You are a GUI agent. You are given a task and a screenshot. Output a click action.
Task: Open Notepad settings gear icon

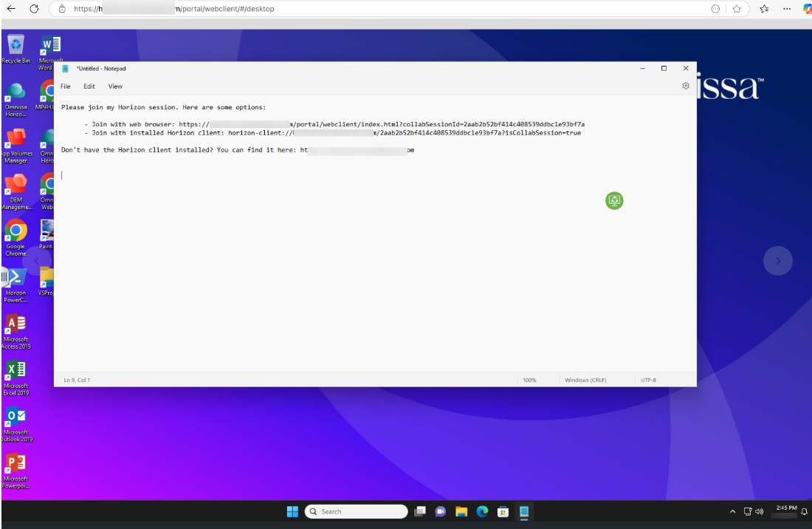[686, 86]
